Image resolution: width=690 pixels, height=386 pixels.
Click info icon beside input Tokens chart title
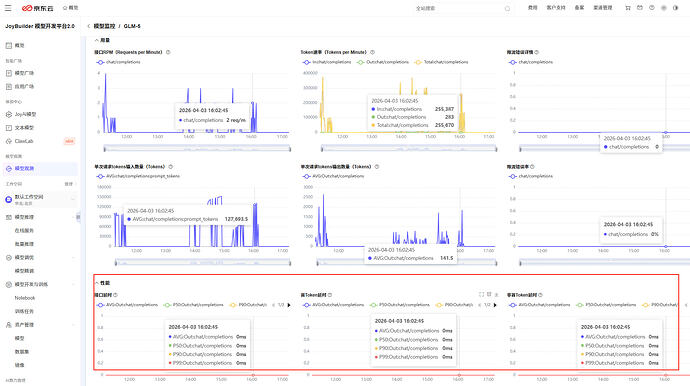170,166
